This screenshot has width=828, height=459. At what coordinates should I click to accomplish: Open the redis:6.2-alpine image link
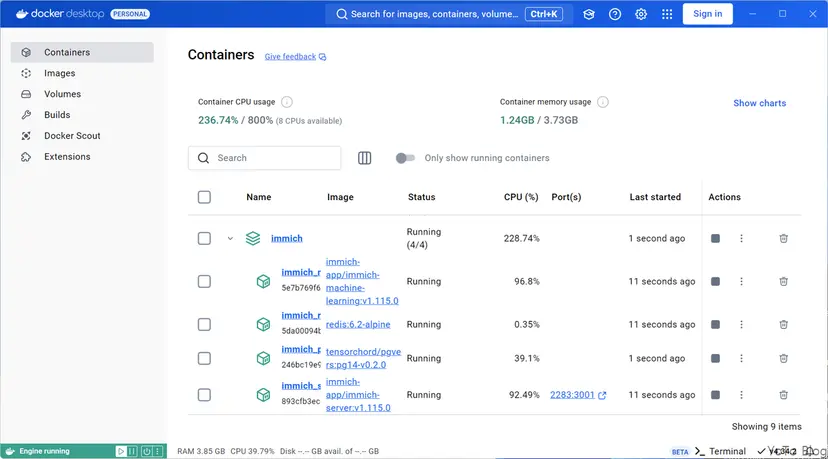coord(358,324)
